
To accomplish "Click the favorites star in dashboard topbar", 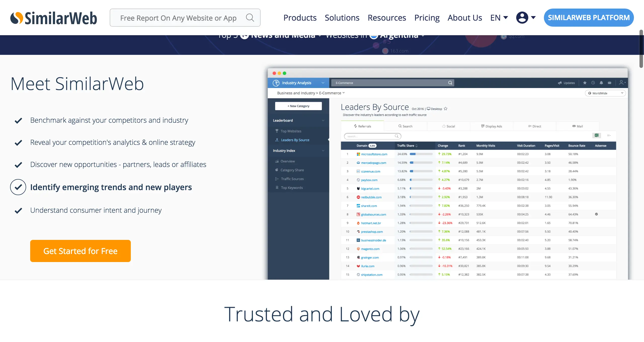I will [585, 83].
